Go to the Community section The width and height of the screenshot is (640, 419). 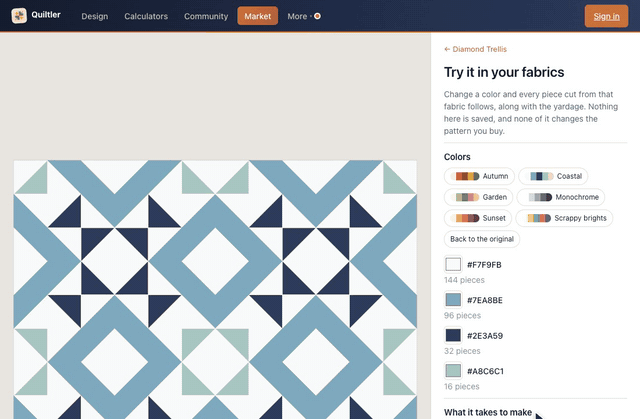click(206, 16)
